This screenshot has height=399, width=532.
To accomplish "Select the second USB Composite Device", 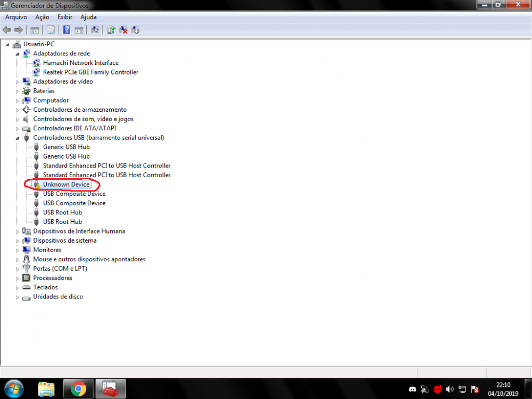I will 74,203.
